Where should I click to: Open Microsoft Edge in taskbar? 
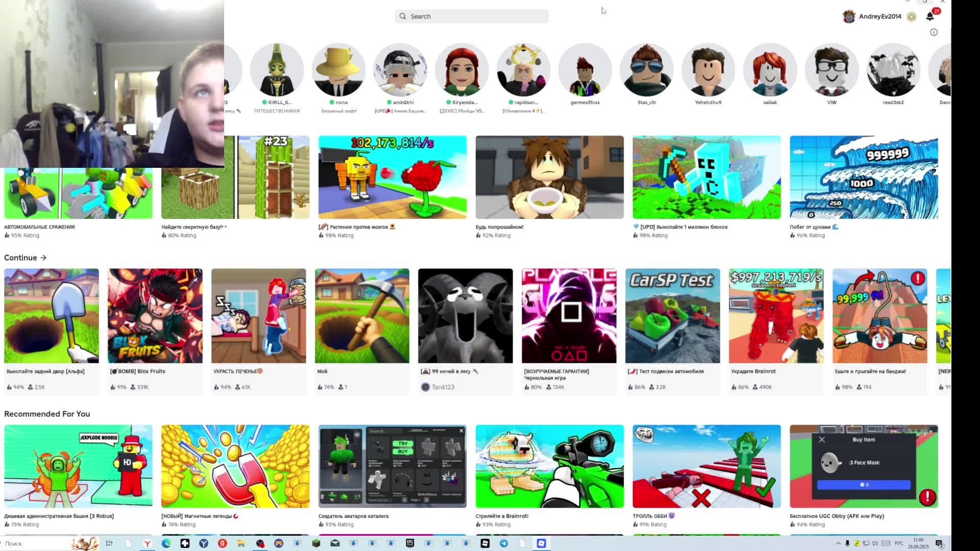[x=166, y=543]
